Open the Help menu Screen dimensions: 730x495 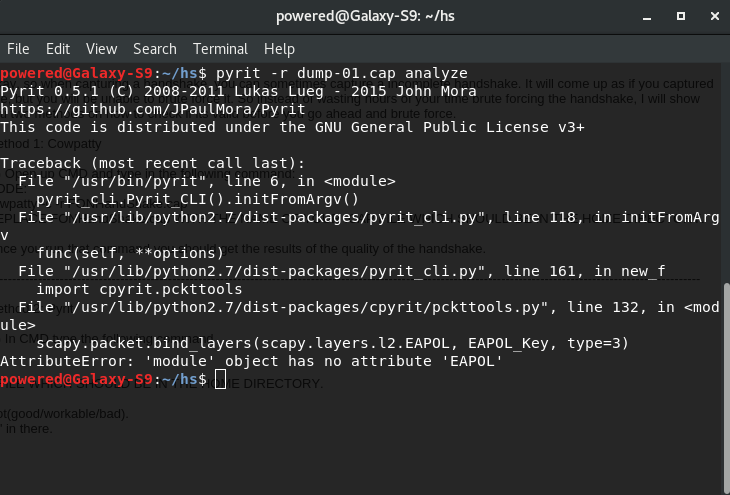click(279, 49)
